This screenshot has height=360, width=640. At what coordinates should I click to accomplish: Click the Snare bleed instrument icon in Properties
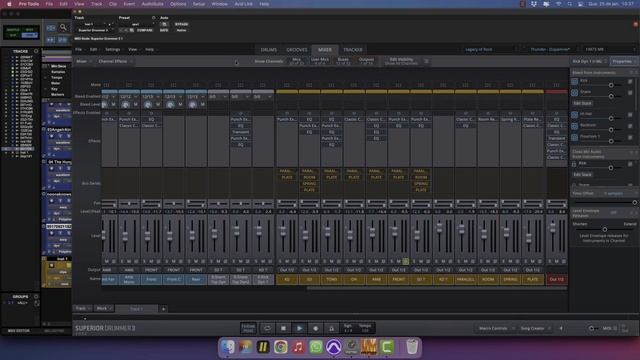coord(574,93)
